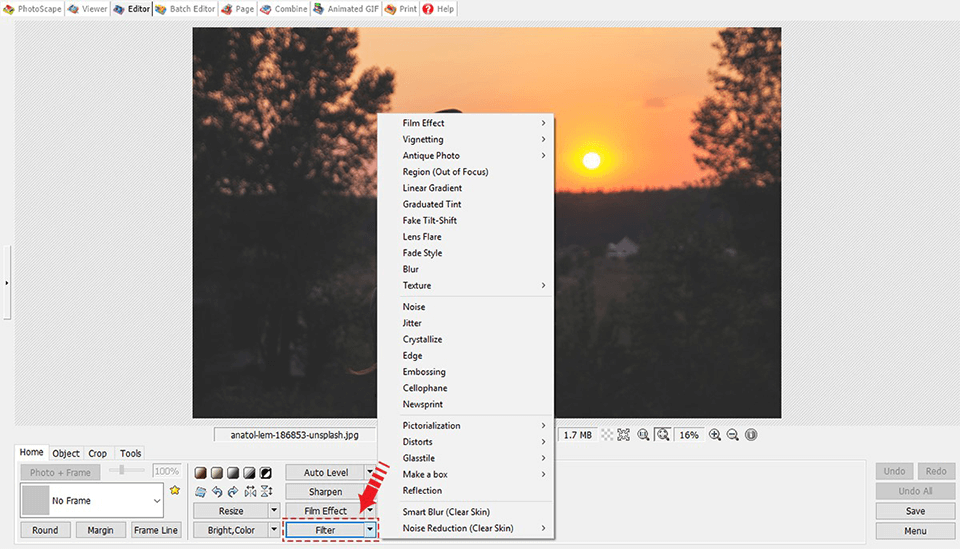The image size is (960, 549).
Task: Expand the Distorts submenu
Action: pos(466,442)
